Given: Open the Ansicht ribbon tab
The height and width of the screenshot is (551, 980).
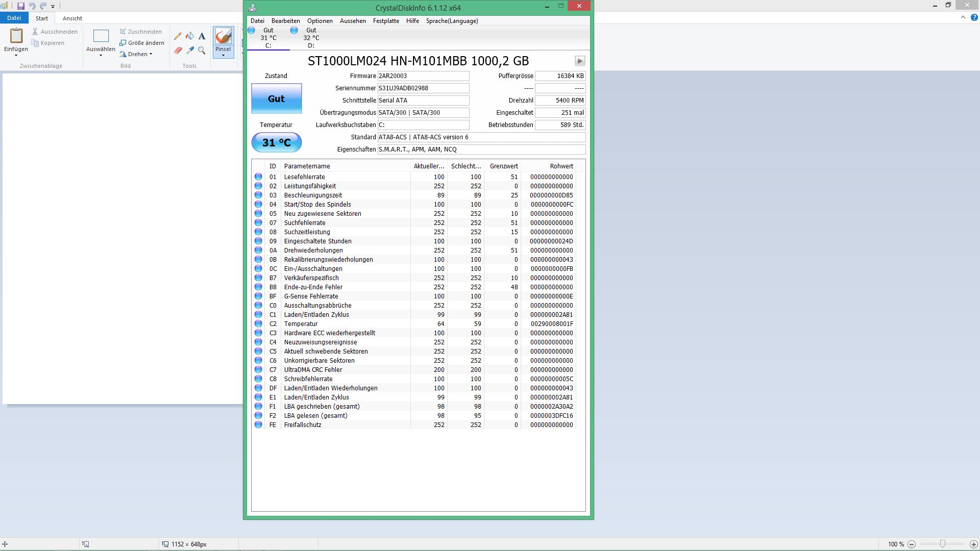Looking at the screenshot, I should click(72, 18).
